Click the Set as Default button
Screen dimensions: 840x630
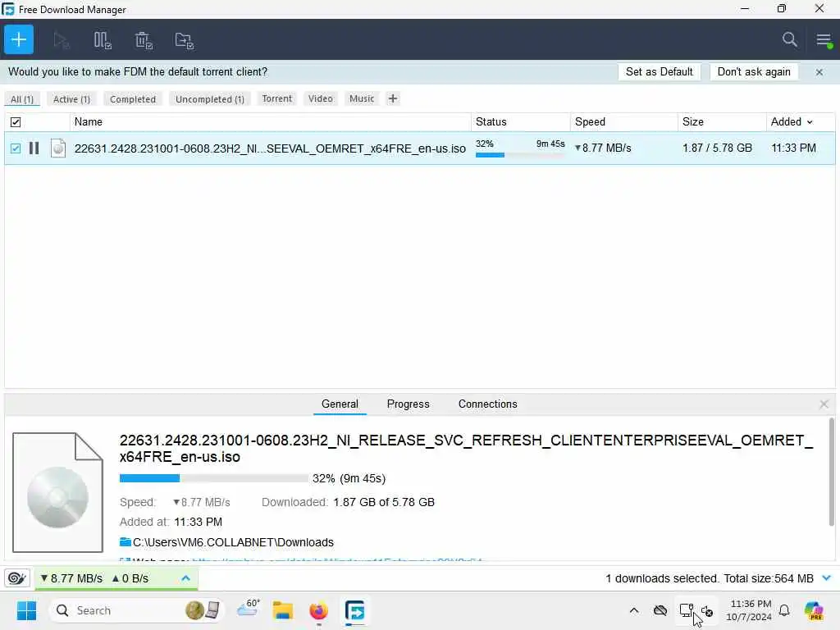pos(659,72)
